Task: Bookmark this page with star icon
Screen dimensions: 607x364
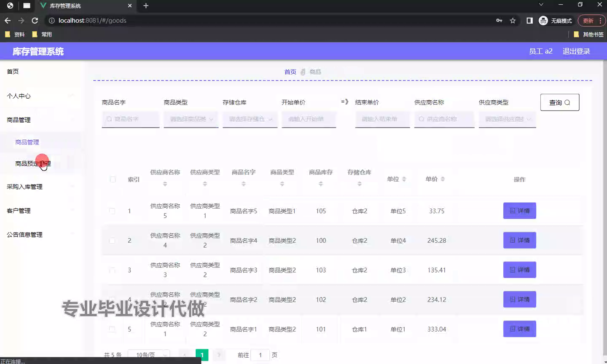Action: point(513,20)
